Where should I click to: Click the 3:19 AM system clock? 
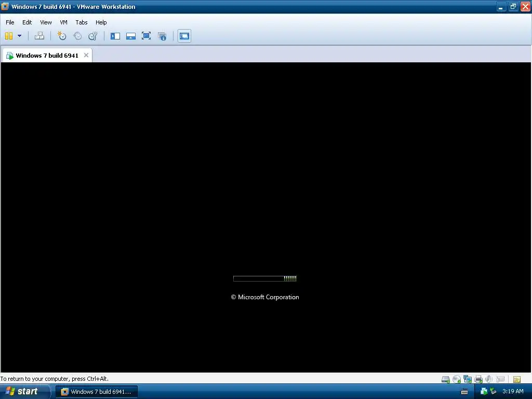pos(513,392)
